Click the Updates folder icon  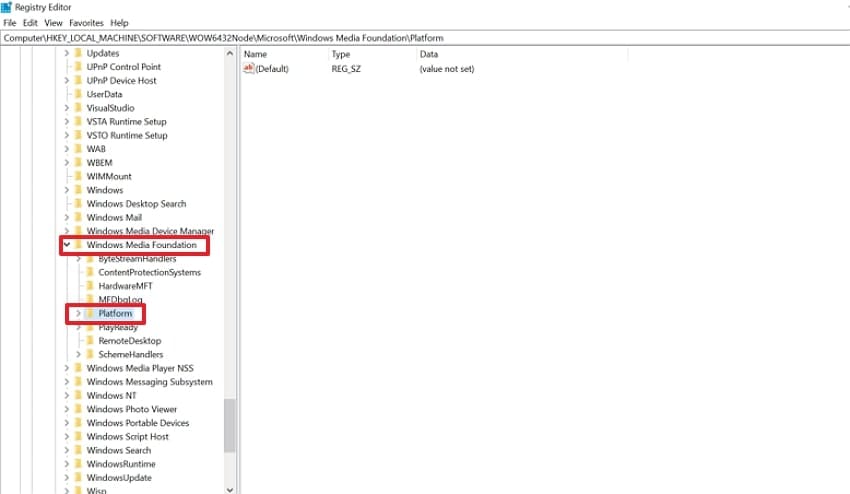point(78,53)
